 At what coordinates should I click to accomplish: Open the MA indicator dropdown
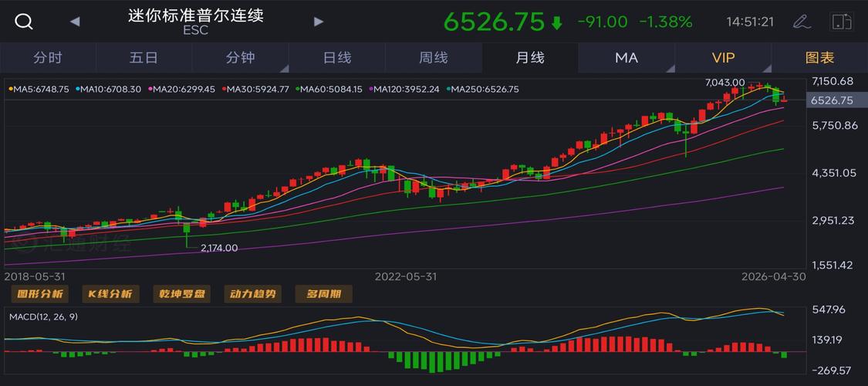coord(627,58)
